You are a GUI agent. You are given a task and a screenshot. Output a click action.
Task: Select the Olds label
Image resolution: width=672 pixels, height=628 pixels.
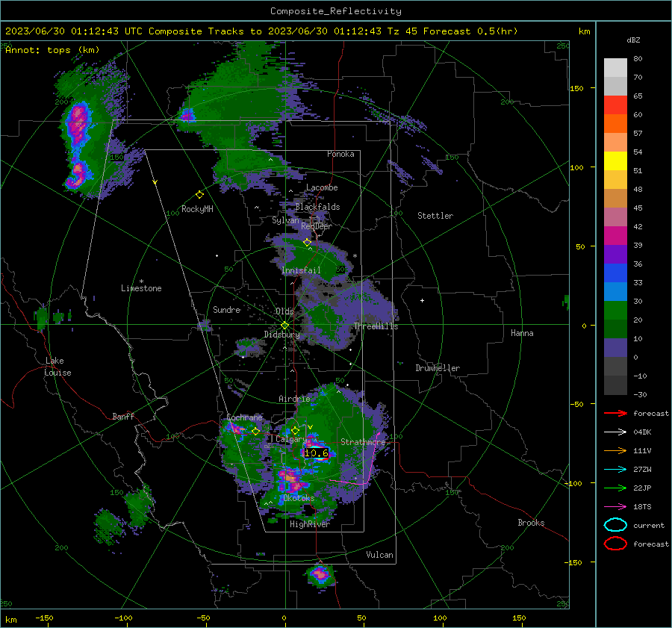pos(284,311)
